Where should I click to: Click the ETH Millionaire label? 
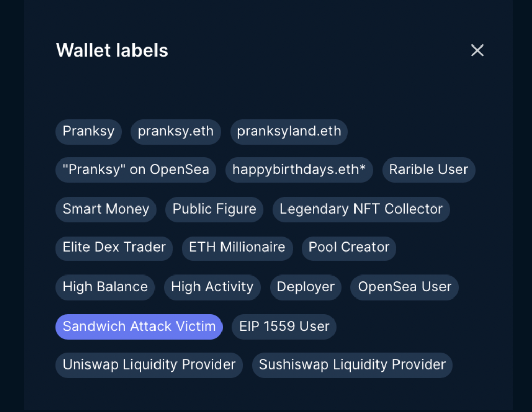tap(237, 248)
